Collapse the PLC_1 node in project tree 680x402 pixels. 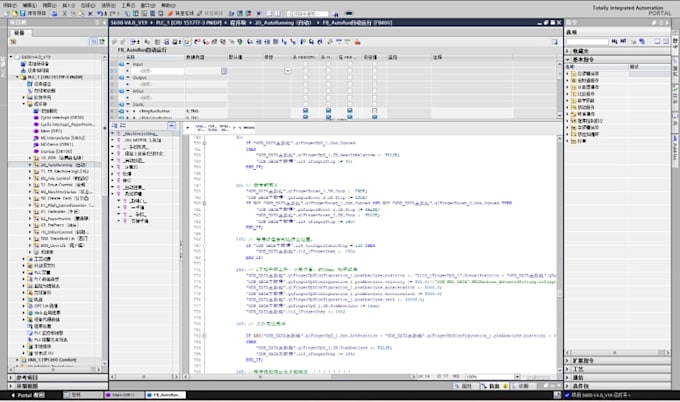tap(17, 77)
